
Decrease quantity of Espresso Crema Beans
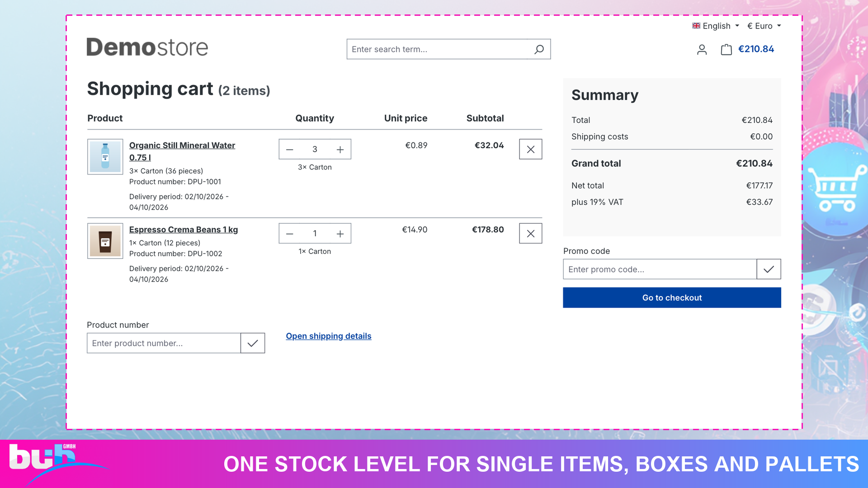290,234
